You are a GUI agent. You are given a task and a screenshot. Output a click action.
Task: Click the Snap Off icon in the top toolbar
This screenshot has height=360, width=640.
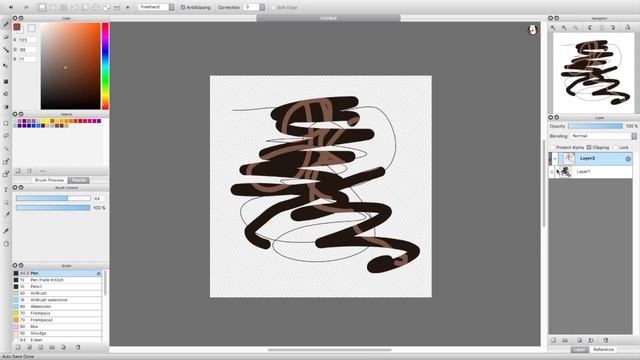coord(42,7)
